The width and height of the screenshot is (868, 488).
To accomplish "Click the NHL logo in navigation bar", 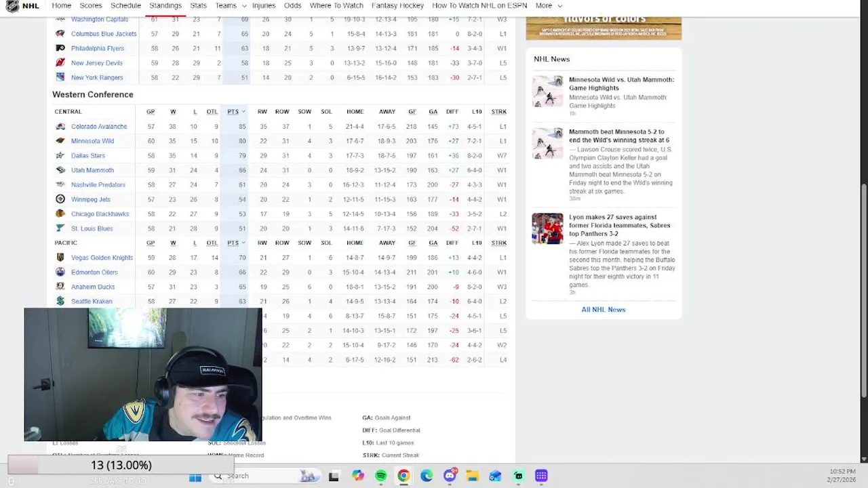I will (x=13, y=6).
